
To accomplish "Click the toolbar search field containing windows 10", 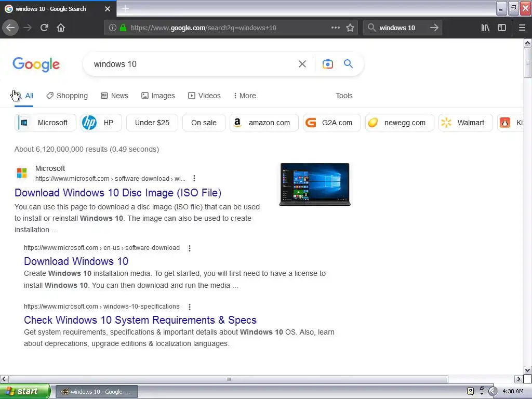I will click(x=402, y=28).
